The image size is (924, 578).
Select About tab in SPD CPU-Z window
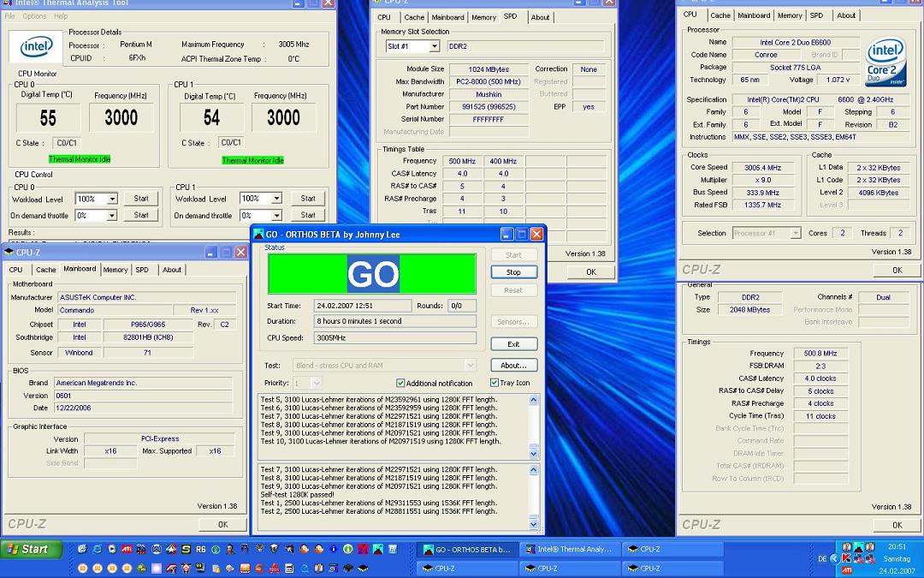(x=540, y=17)
